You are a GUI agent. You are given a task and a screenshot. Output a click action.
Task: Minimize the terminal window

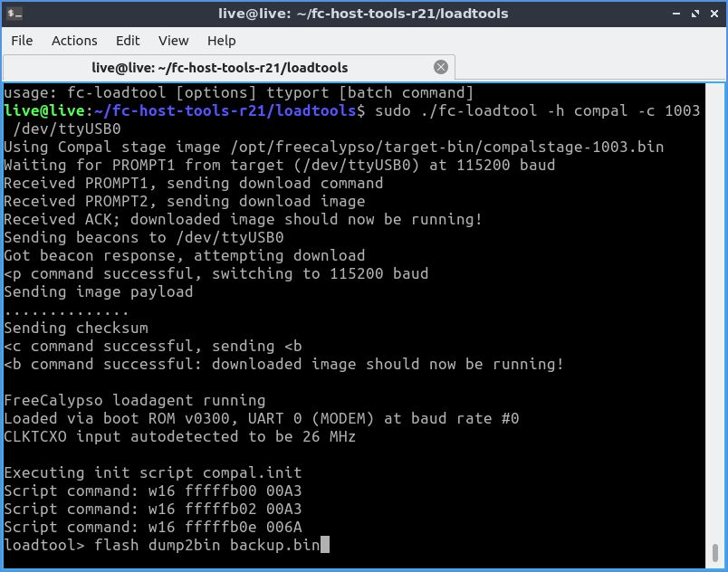click(676, 14)
